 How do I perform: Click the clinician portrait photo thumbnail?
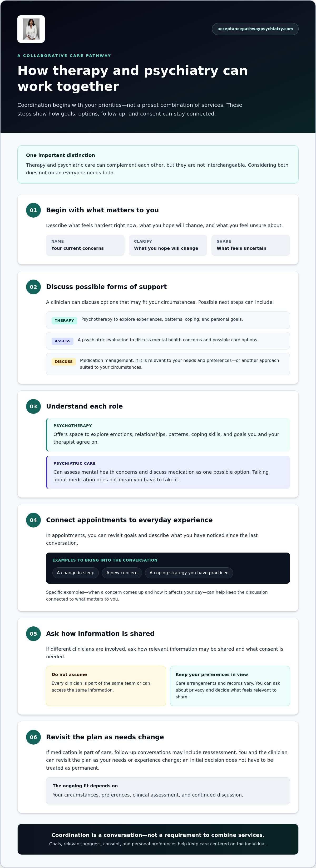(x=31, y=29)
